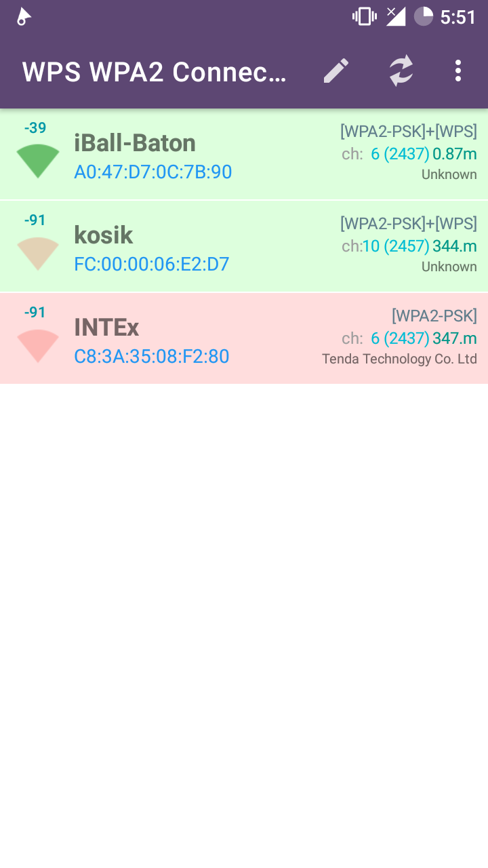Tap the vibrate mode icon in the status bar

click(364, 16)
